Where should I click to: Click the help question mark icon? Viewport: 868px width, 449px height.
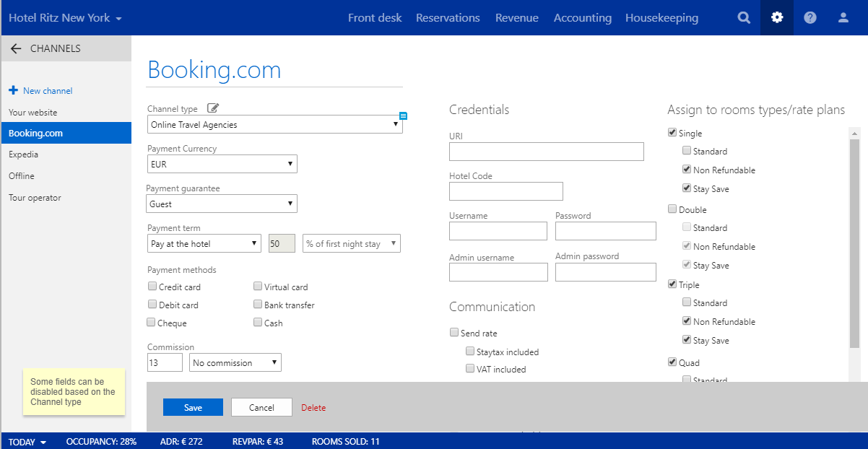pos(810,18)
